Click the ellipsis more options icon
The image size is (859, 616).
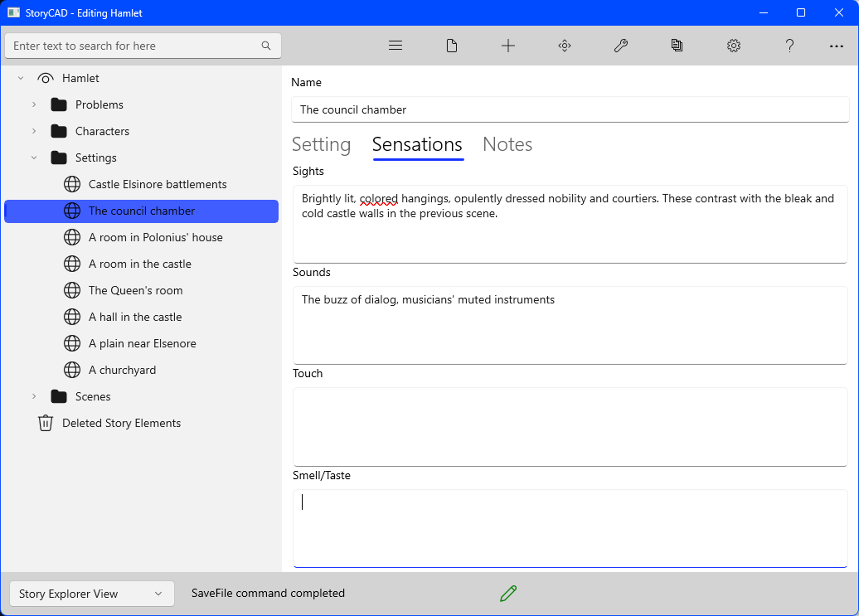836,46
